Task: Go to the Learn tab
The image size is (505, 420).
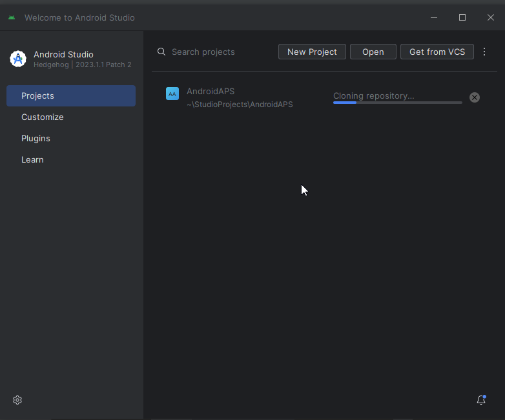Action: click(71, 159)
